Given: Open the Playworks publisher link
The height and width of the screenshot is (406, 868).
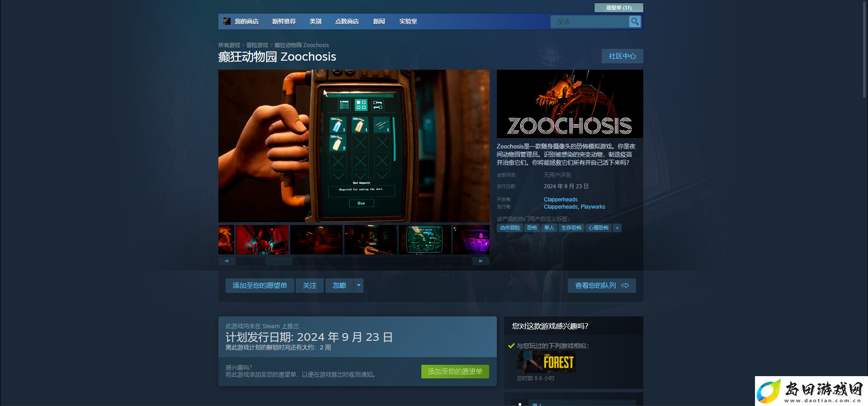Looking at the screenshot, I should [593, 207].
